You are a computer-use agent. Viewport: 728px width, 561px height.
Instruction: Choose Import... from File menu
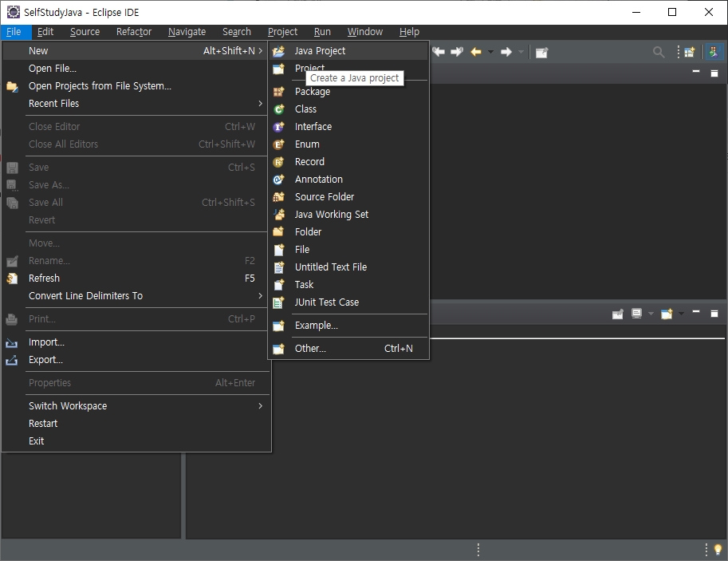click(x=136, y=342)
